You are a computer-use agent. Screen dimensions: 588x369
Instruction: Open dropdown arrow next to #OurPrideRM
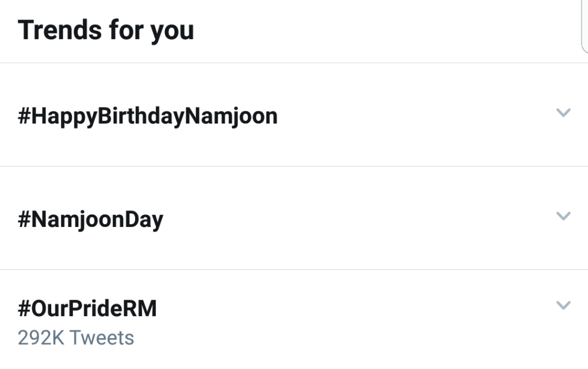click(563, 305)
